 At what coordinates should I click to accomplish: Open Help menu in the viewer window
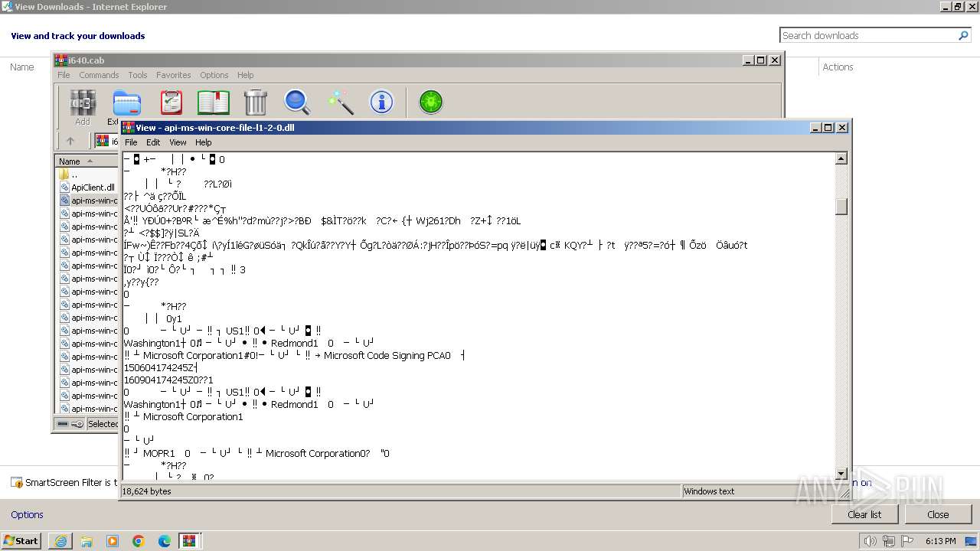[x=203, y=142]
